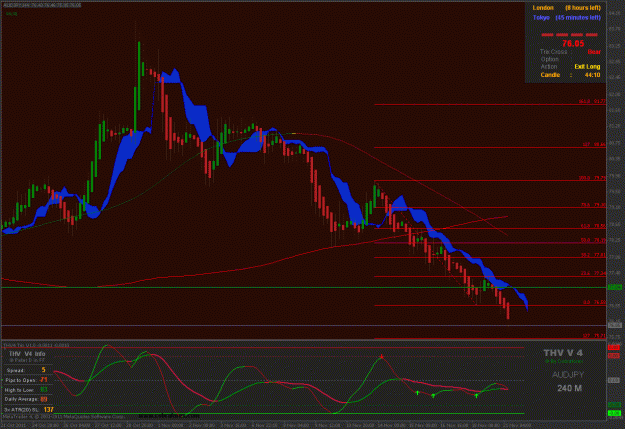This screenshot has height=429, width=625.
Task: Click the bright green bottom tag on indicator scale
Action: (613, 413)
